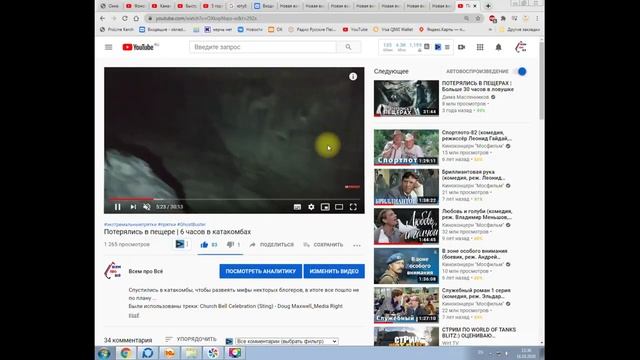640x360 pixels.
Task: Skip to the next video
Action: click(x=133, y=207)
